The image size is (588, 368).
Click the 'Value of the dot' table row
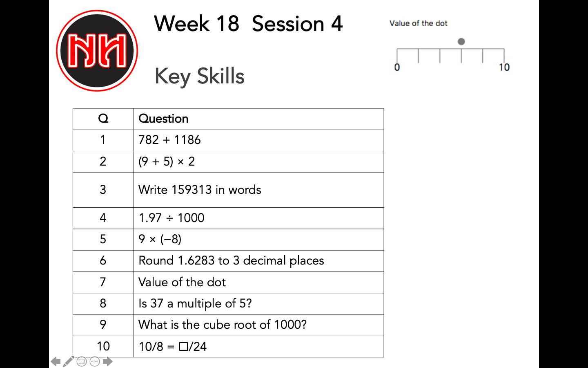[182, 282]
